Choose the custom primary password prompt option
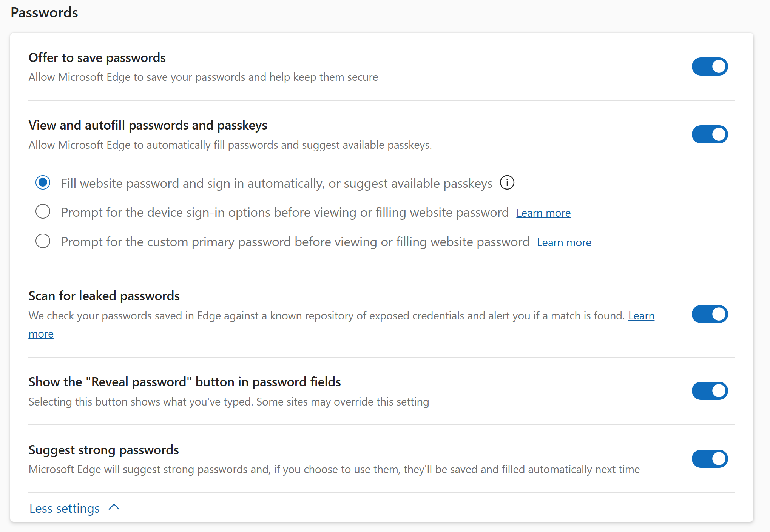Image resolution: width=770 pixels, height=532 pixels. (x=43, y=241)
